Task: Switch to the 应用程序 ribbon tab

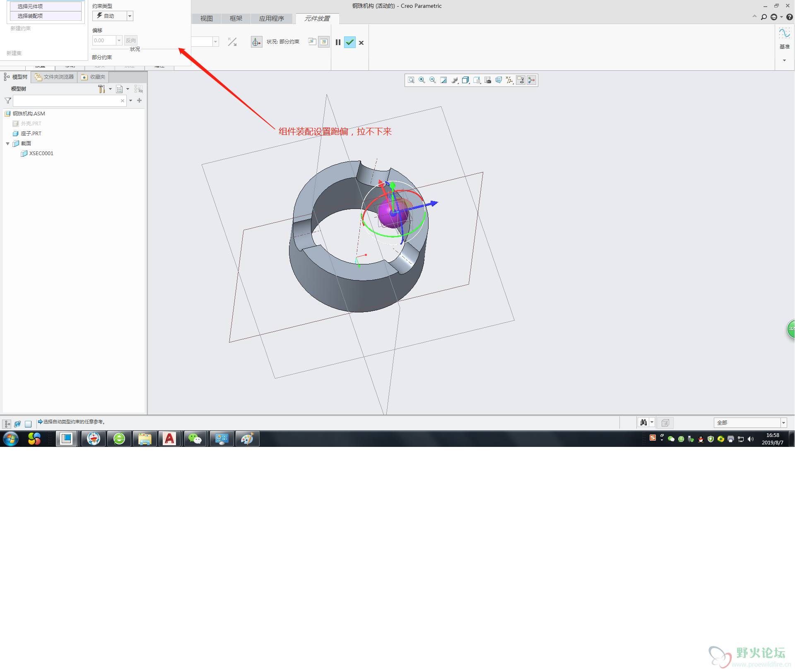Action: [x=272, y=19]
